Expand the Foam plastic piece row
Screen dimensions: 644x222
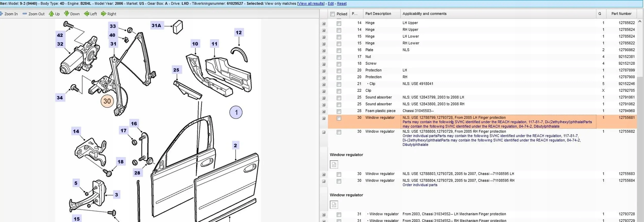click(x=324, y=112)
